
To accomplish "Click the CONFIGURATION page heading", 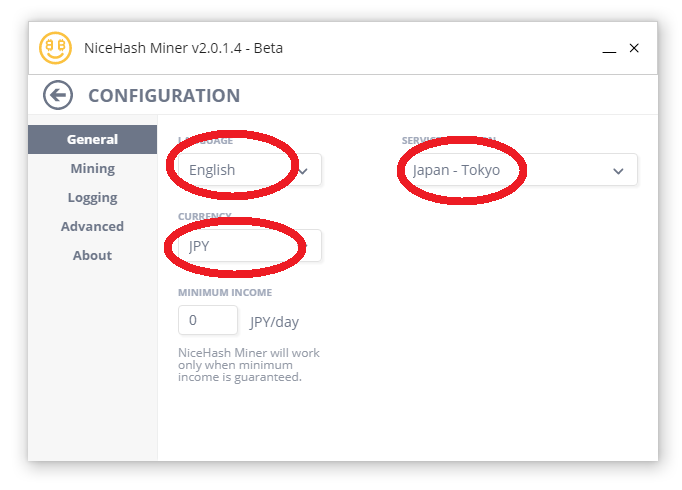I will point(164,96).
